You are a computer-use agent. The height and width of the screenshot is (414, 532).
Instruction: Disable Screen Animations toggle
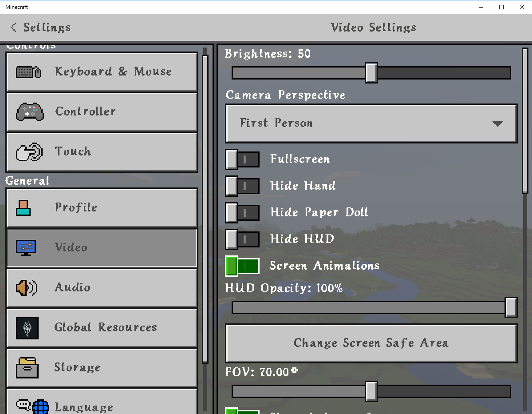[x=242, y=266]
